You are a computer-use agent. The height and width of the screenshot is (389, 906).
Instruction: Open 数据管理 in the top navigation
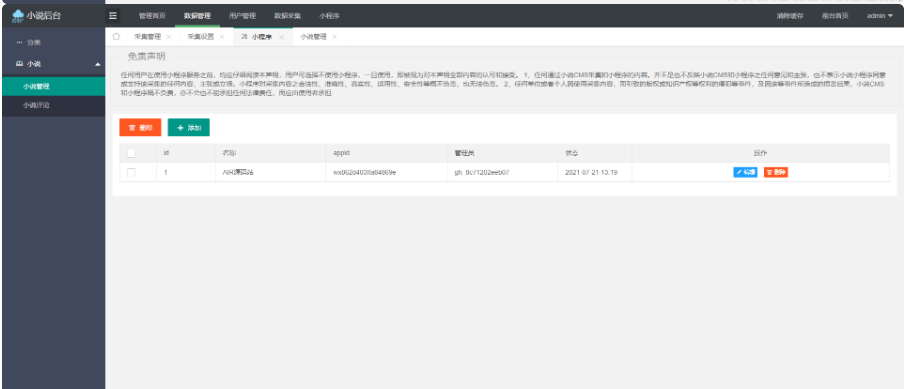[x=198, y=16]
